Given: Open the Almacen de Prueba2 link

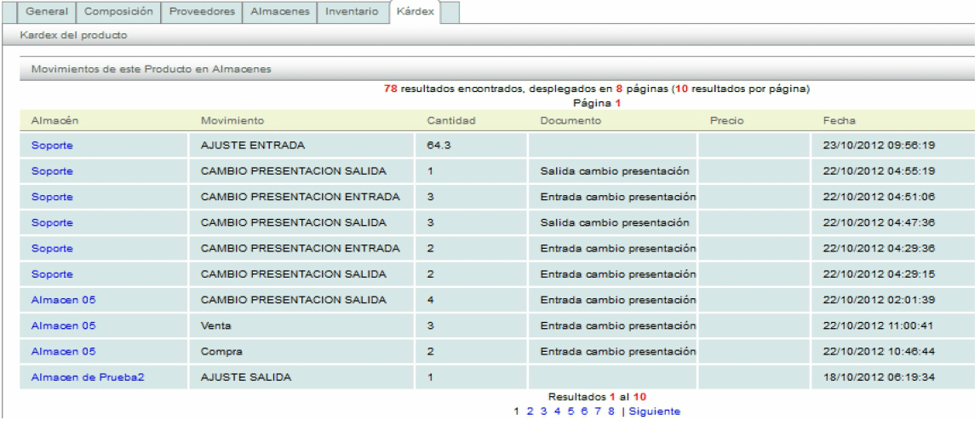Looking at the screenshot, I should tap(87, 377).
